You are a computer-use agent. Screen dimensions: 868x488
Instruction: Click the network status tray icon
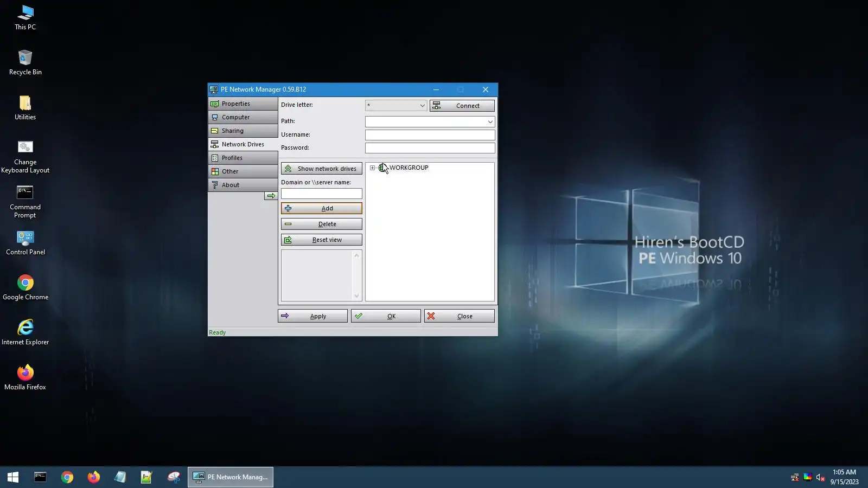[x=795, y=477]
